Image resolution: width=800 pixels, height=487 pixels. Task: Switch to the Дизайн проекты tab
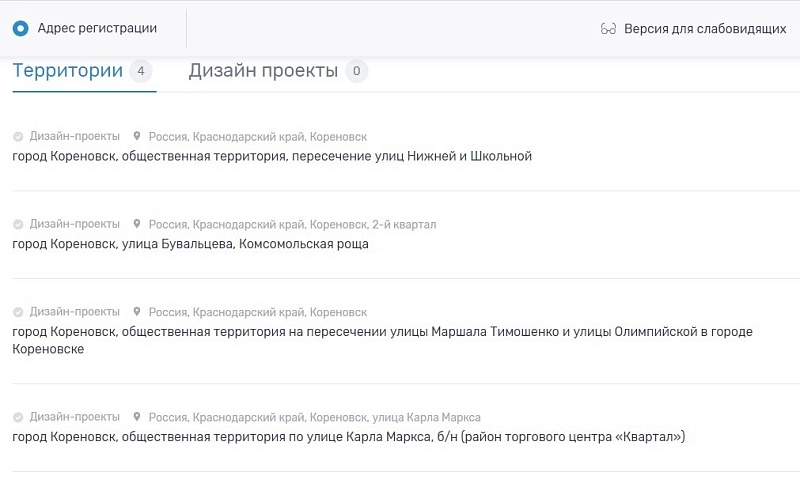(263, 71)
